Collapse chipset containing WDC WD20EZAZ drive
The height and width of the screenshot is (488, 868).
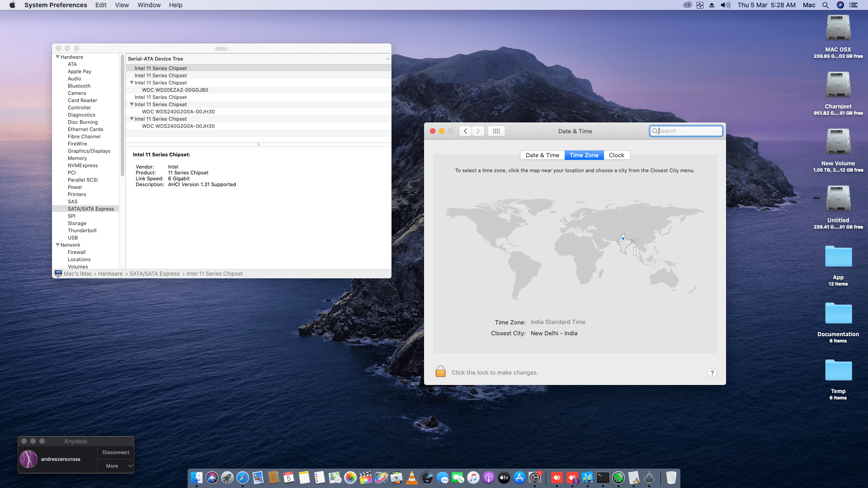point(132,83)
